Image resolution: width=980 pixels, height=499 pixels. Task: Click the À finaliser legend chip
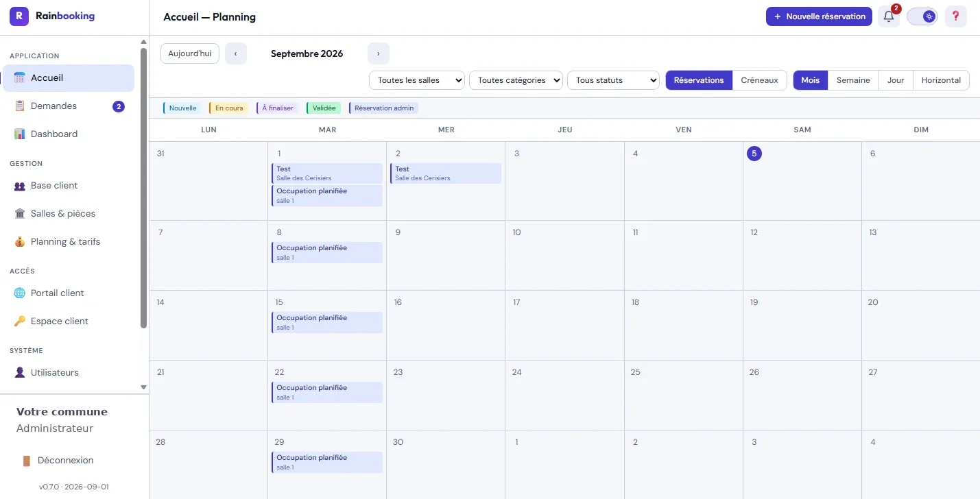(x=277, y=108)
